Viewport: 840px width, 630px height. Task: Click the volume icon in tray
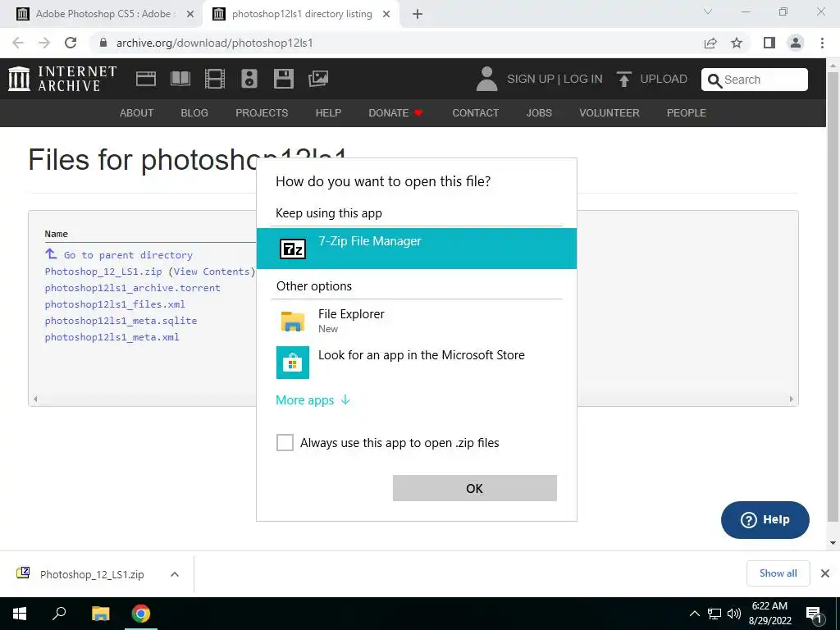734,614
